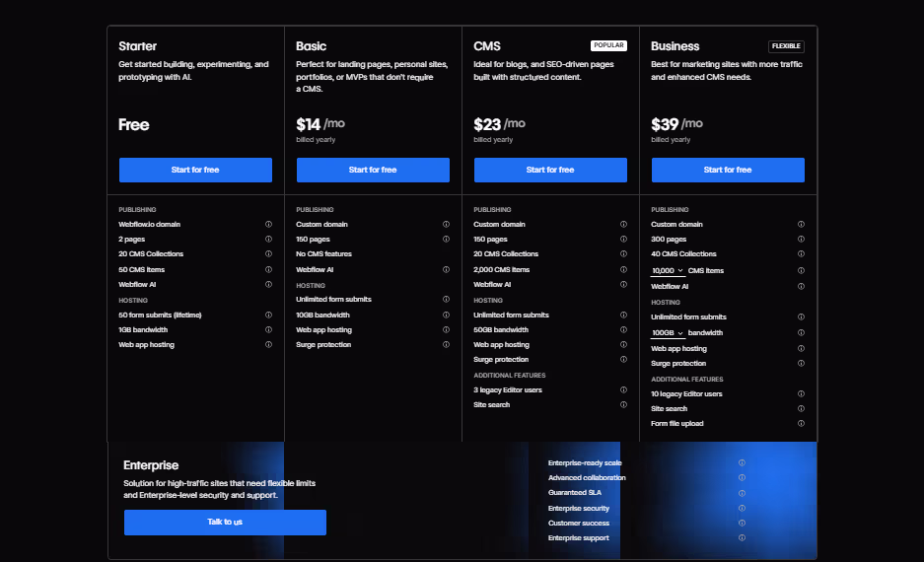
Task: Click the POPULAR badge on CMS plan
Action: [x=608, y=45]
